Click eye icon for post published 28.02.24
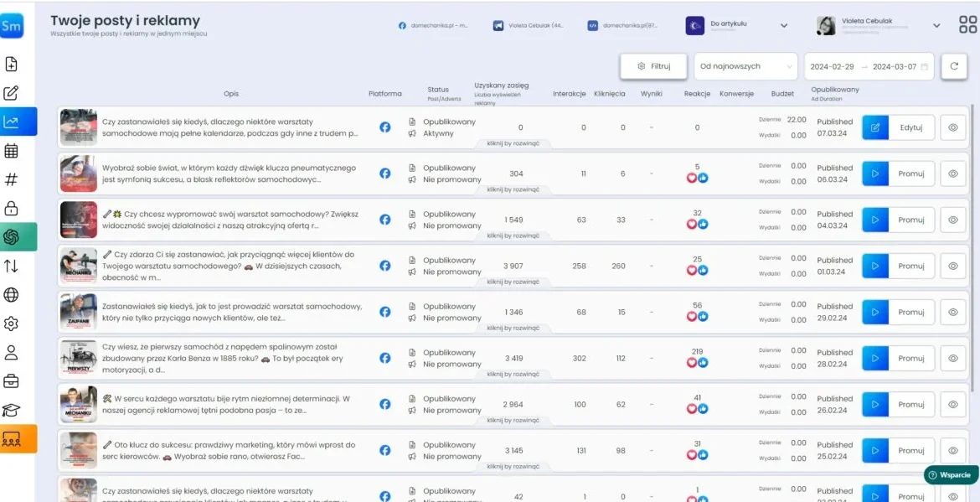980x502 pixels. [952, 358]
